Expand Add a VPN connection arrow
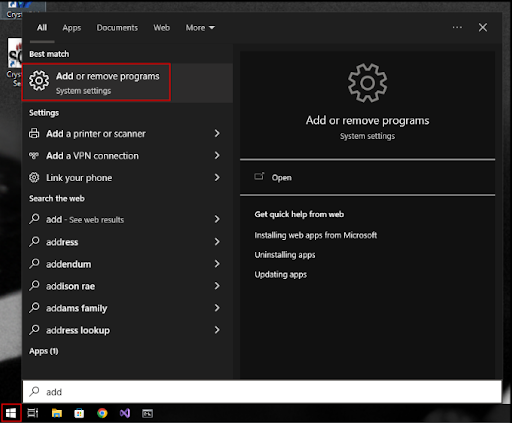The width and height of the screenshot is (512, 423). tap(217, 155)
